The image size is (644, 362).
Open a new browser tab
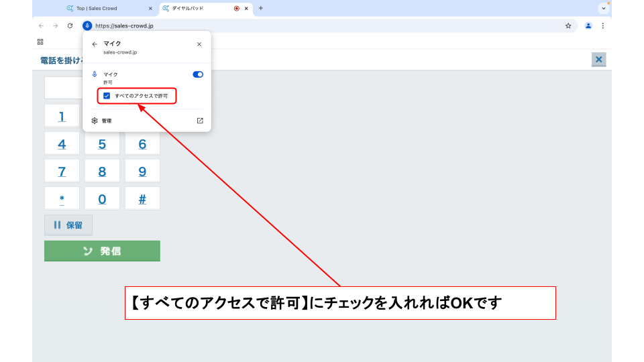coord(261,8)
